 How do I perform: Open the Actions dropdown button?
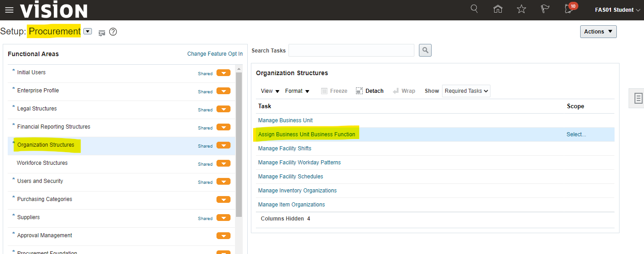pyautogui.click(x=598, y=32)
